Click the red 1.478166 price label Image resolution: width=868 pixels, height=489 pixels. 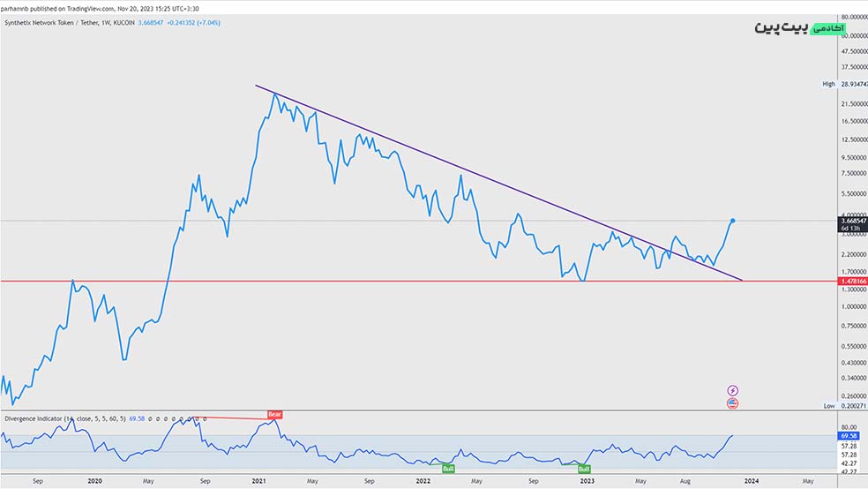click(x=851, y=281)
